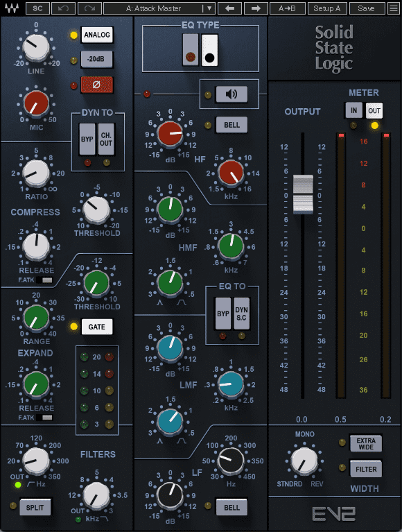402x532 pixels.
Task: Click the black LF gain dB knob
Action: (170, 495)
